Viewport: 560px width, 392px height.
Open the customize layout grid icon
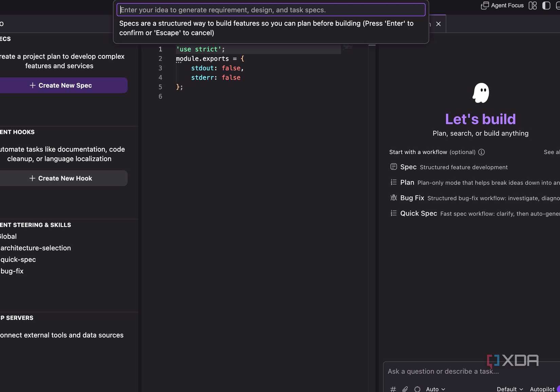pyautogui.click(x=533, y=5)
